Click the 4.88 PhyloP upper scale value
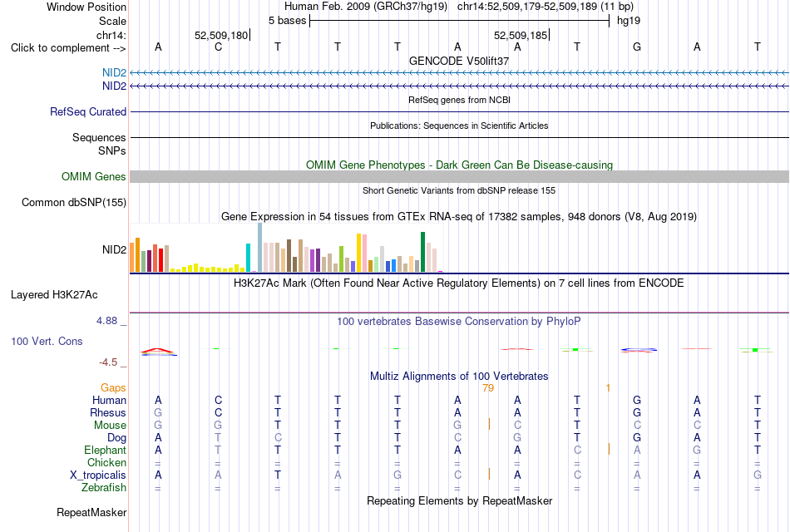790x532 pixels. (x=106, y=321)
